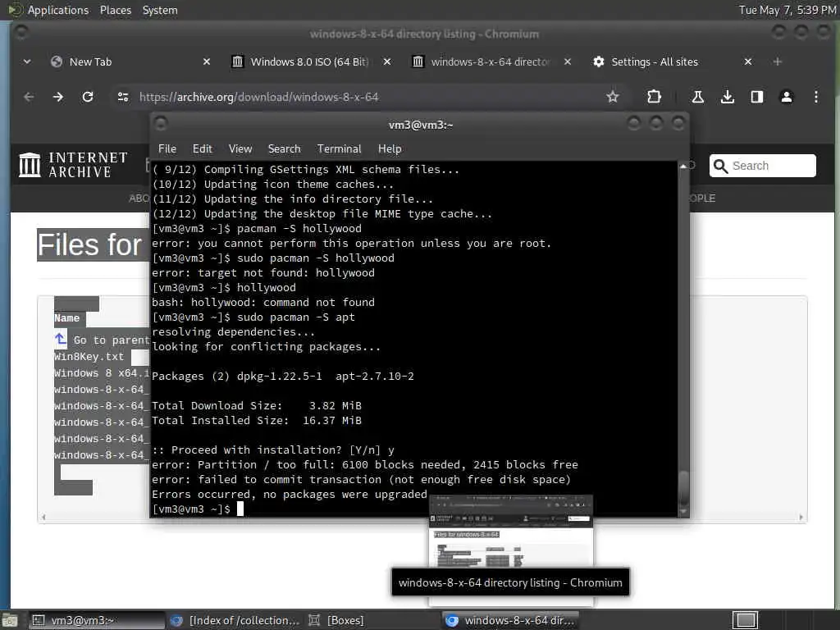
Task: Open a new tab with plus button
Action: pos(778,62)
